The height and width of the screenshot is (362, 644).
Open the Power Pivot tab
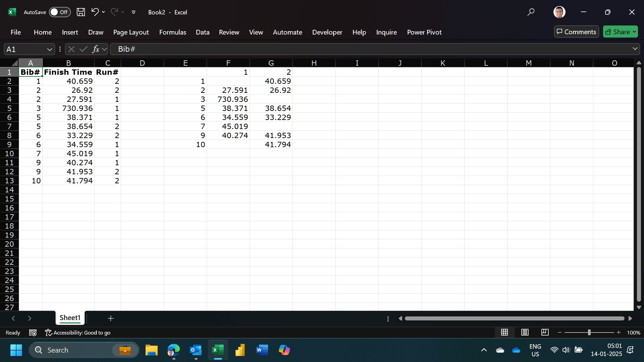424,32
